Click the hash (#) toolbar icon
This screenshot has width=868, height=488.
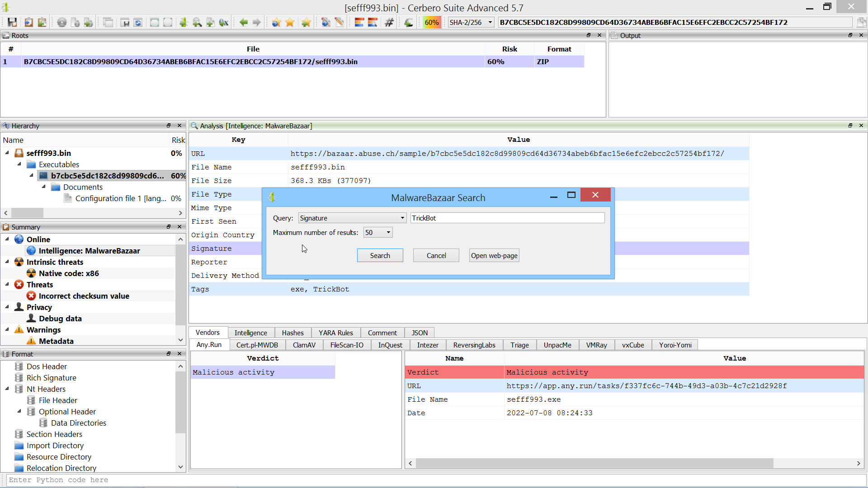coord(389,22)
